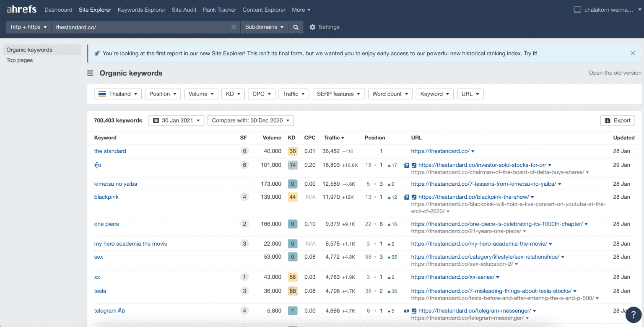Open the More menu in navigation
This screenshot has width=644, height=327.
pyautogui.click(x=301, y=10)
